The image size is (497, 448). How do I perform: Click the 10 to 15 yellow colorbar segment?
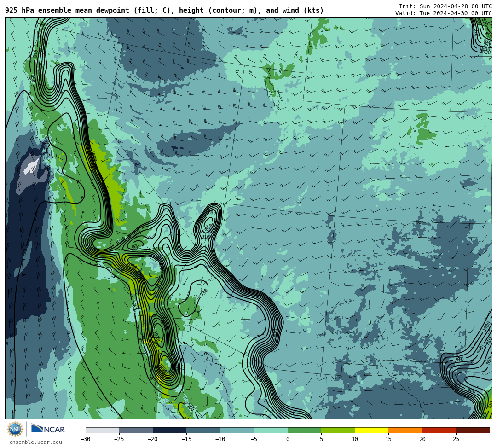click(x=371, y=430)
